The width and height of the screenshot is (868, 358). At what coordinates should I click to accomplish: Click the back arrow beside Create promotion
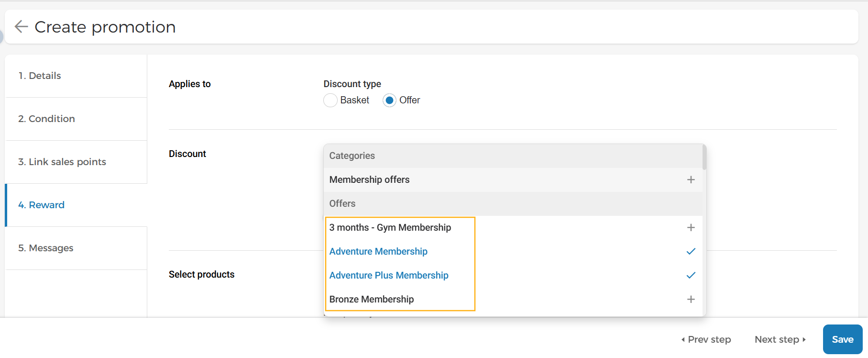coord(22,26)
